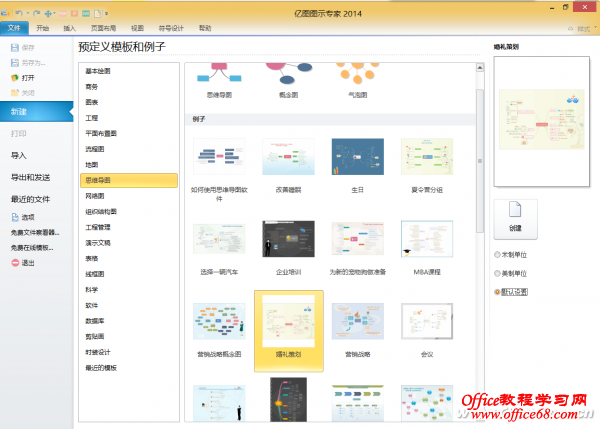Select the 营销战略 example thumbnail
This screenshot has height=429, width=600.
358,321
